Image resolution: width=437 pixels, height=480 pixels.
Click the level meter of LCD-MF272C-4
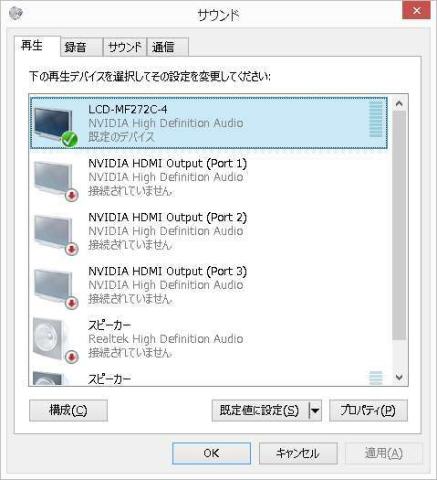point(376,119)
